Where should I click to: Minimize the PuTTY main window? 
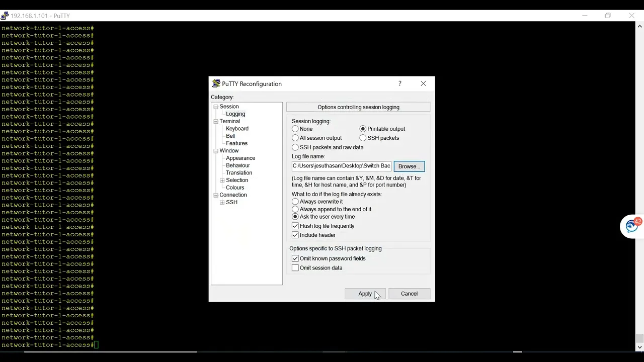[585, 16]
